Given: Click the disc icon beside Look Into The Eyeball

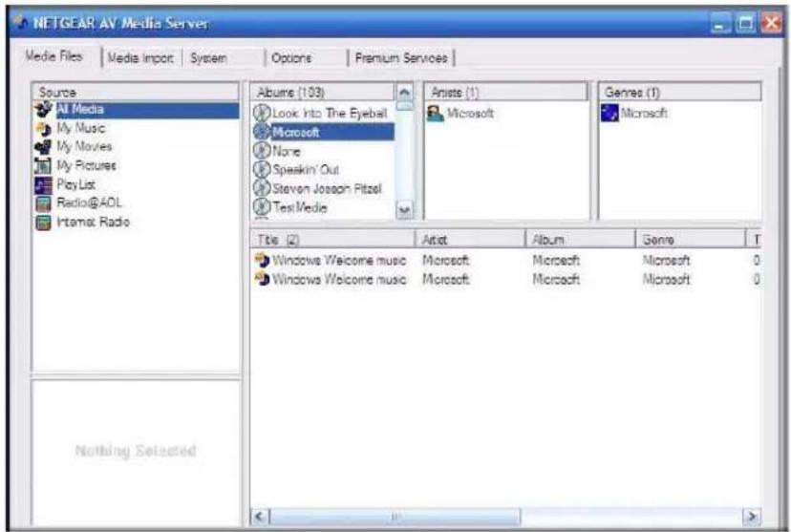Looking at the screenshot, I should tap(262, 113).
